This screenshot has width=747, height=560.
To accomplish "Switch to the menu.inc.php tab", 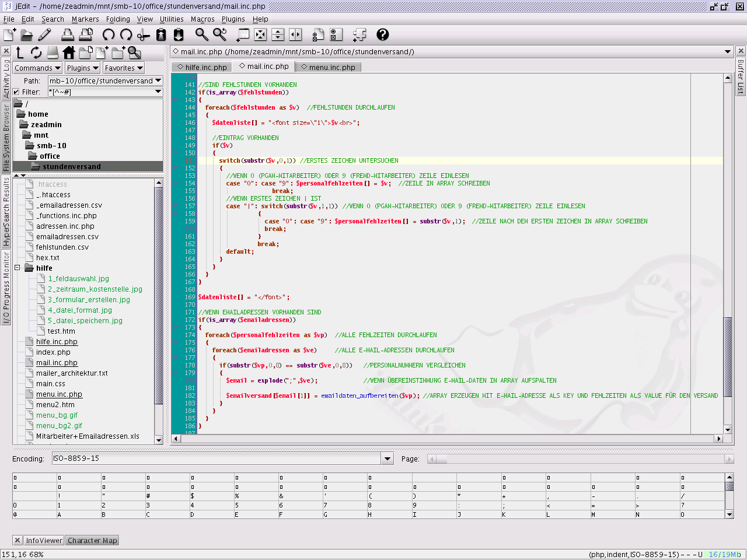I will 328,67.
